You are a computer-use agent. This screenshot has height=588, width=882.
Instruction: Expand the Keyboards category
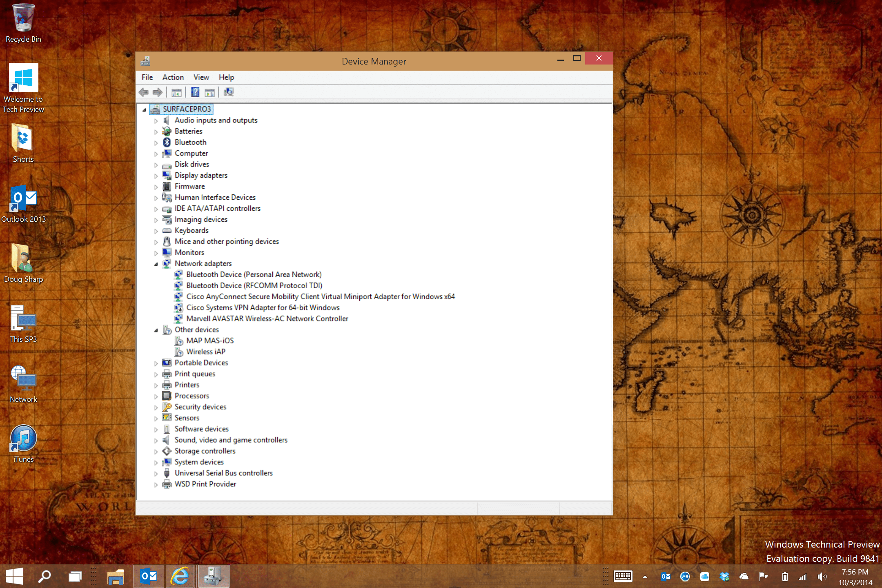pyautogui.click(x=156, y=231)
